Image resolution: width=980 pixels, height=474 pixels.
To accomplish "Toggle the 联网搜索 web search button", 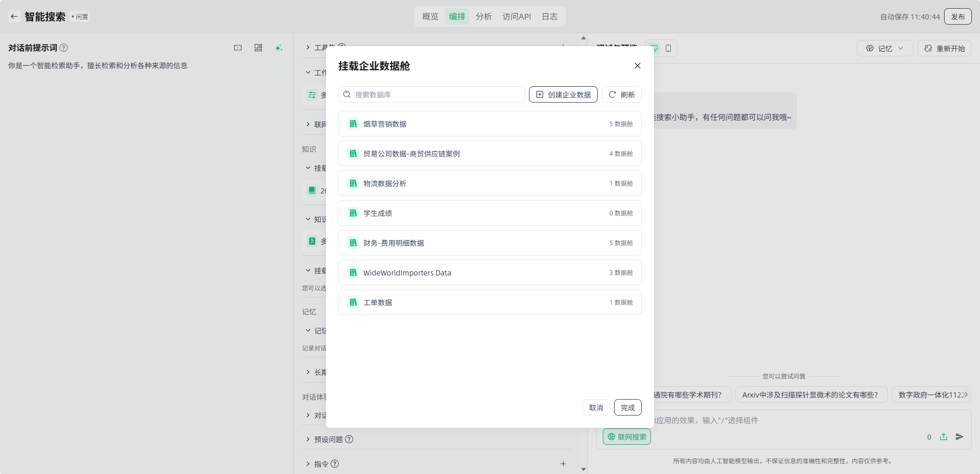I will (x=627, y=437).
